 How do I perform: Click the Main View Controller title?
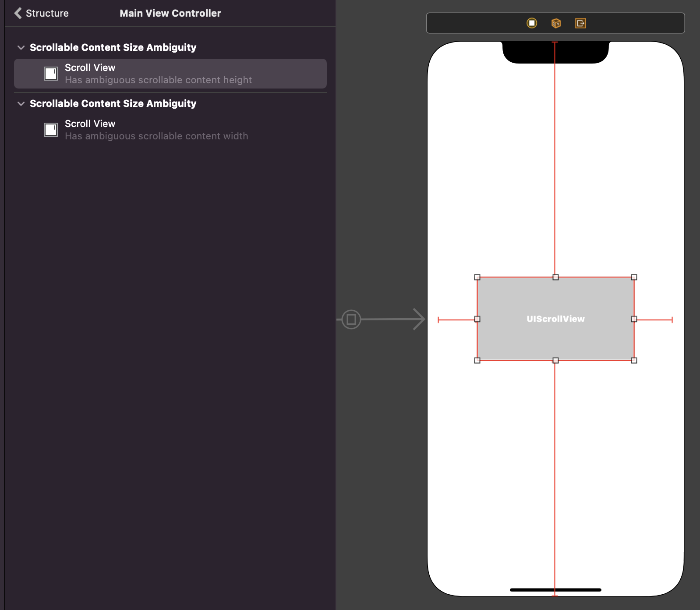[x=170, y=13]
